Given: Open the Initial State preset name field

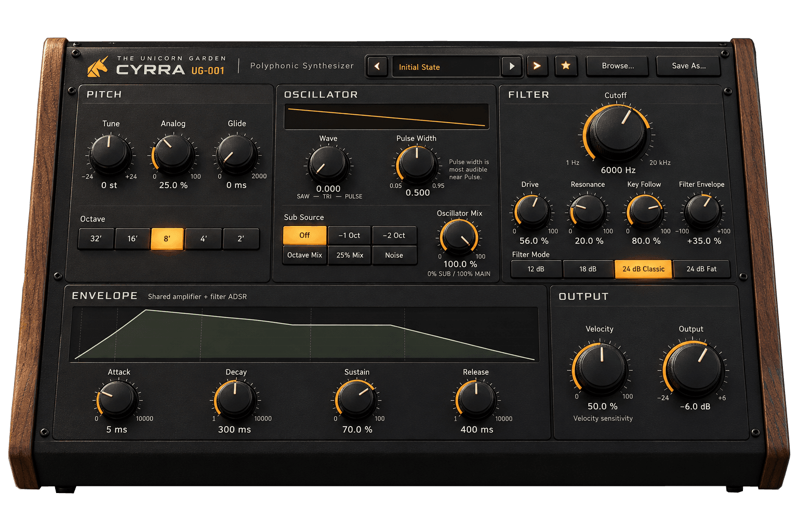Looking at the screenshot, I should point(446,67).
